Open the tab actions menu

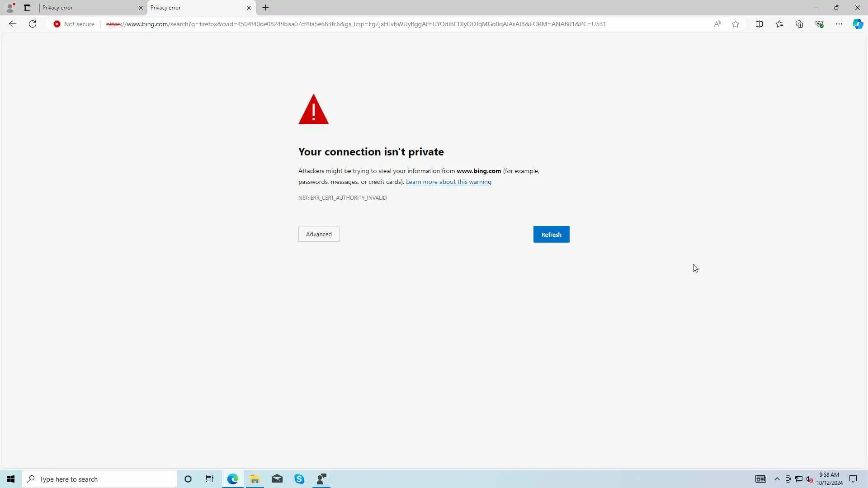tap(27, 8)
